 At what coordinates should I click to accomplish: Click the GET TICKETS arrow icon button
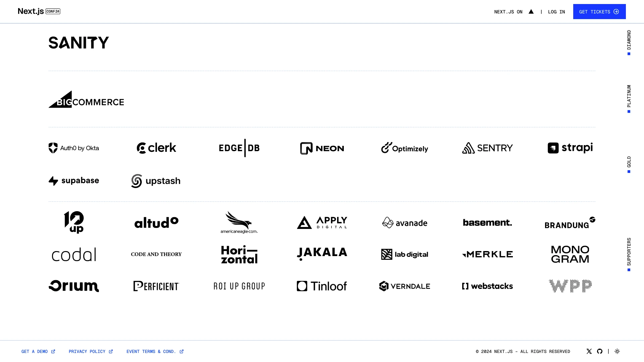coord(616,11)
